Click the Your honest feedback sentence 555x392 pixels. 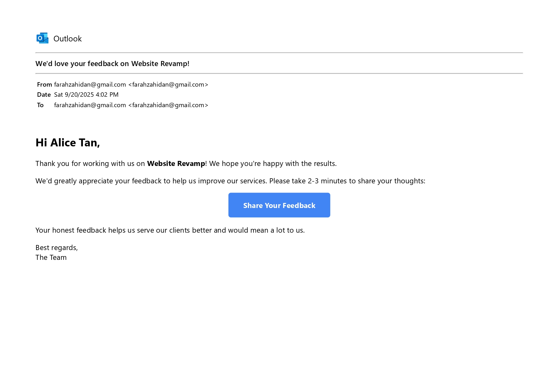coord(170,230)
